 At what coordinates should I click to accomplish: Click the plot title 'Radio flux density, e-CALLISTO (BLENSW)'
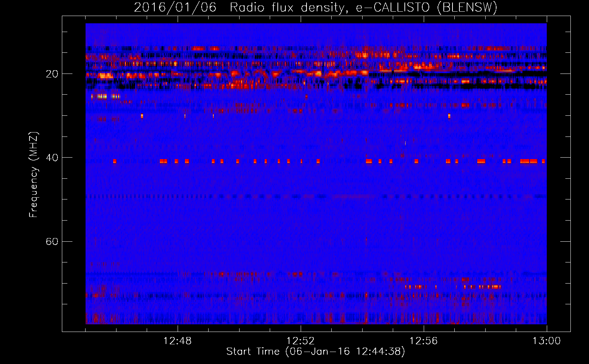[x=363, y=8]
